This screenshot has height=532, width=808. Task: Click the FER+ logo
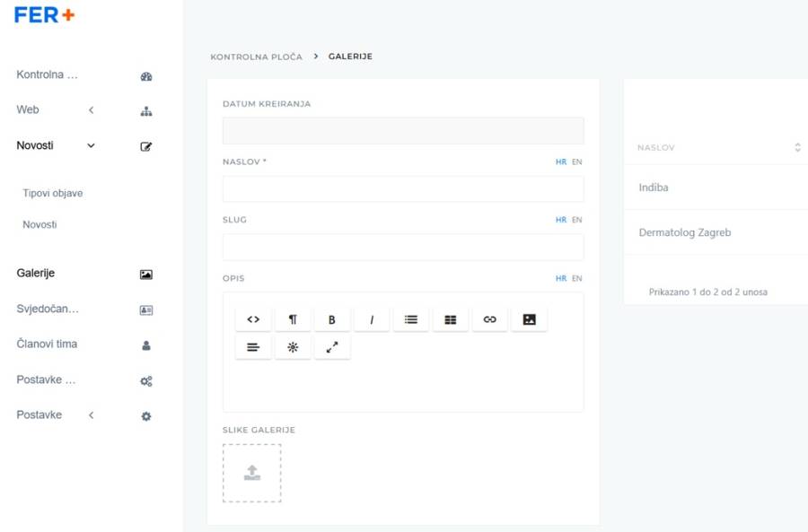tap(44, 15)
